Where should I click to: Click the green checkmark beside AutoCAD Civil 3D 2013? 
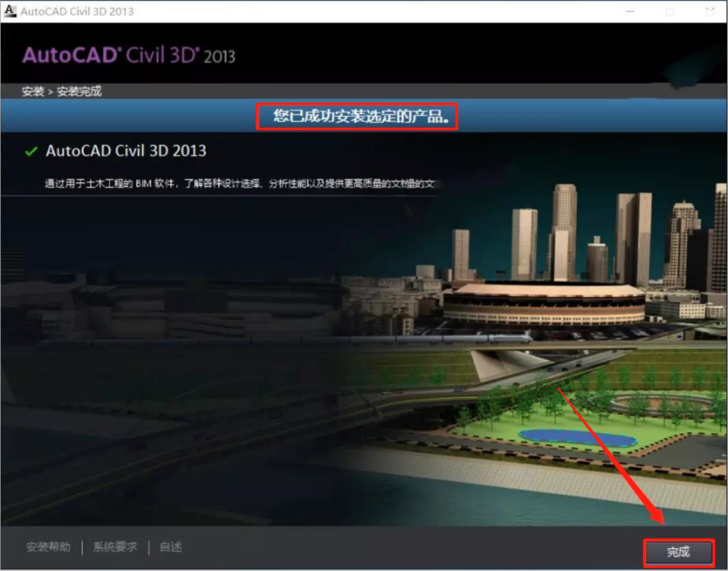tap(31, 151)
